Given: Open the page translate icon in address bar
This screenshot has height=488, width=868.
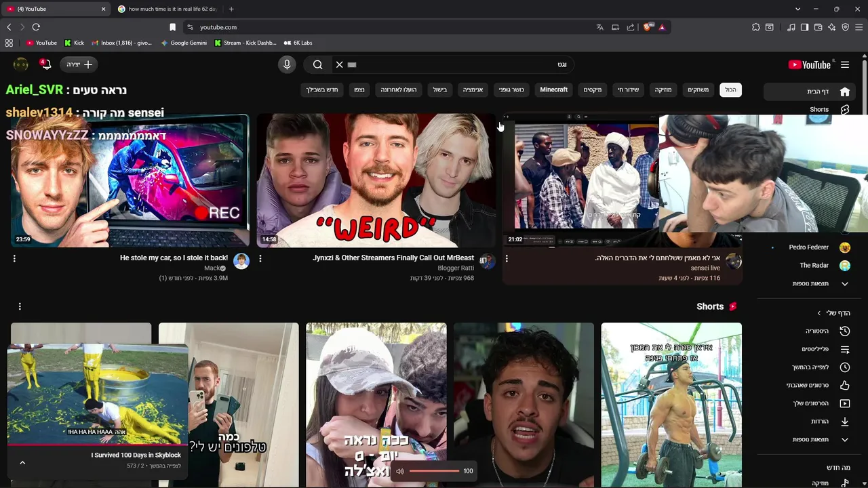Looking at the screenshot, I should pos(599,27).
